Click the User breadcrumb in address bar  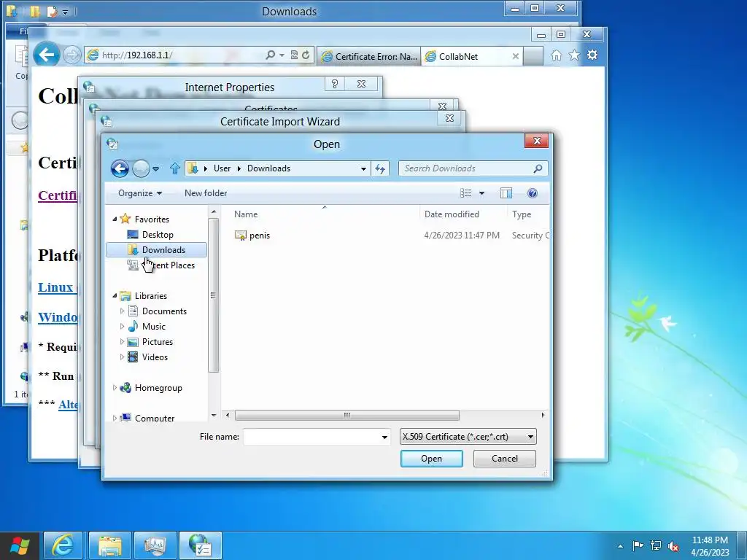[222, 168]
